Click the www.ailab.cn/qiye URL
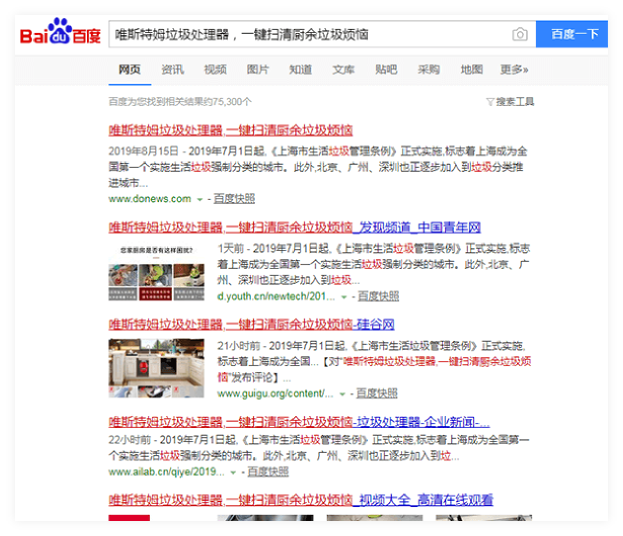Screen dimensions: 623x536 pyautogui.click(x=166, y=472)
